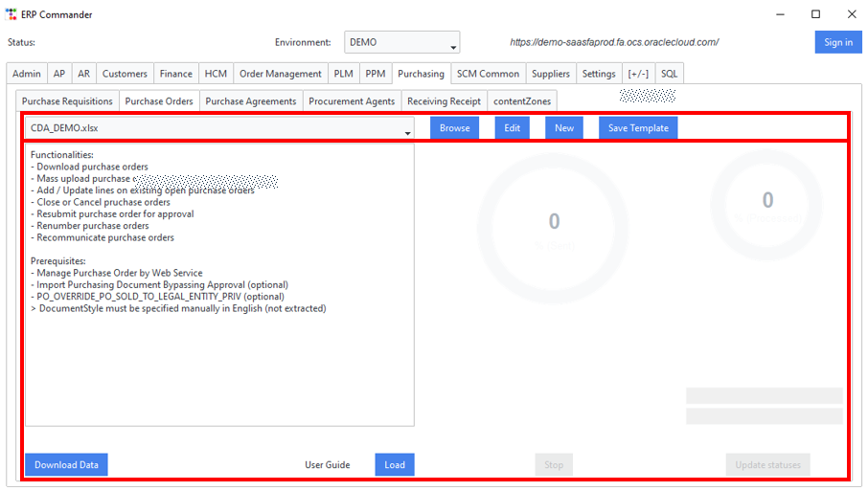
Task: Select the Receiving Receipt sub-tab
Action: [444, 101]
